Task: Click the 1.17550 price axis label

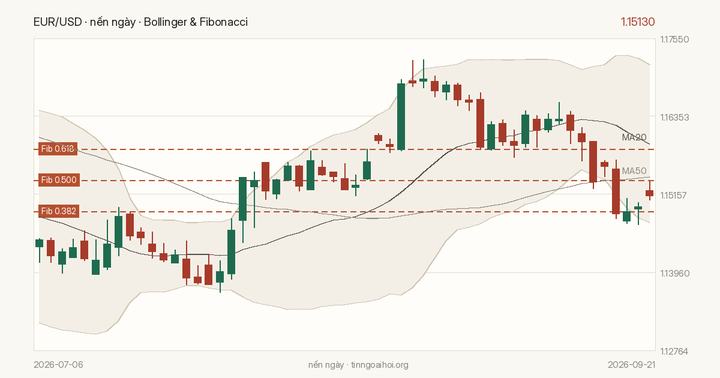Action: (x=675, y=39)
